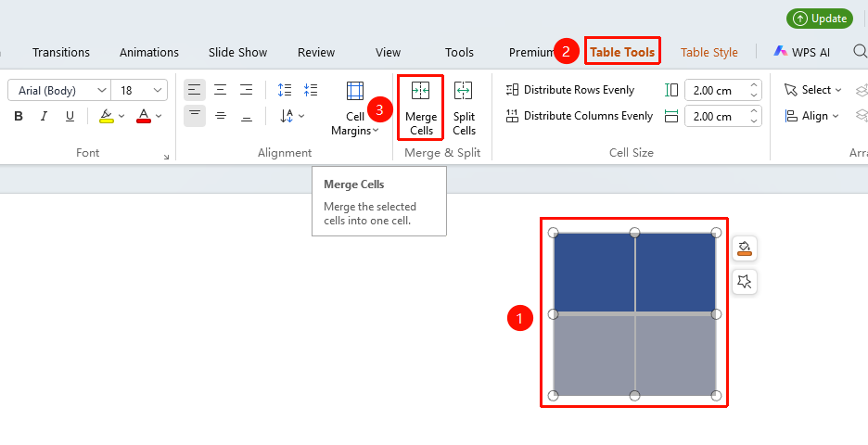Click the green Update button
The height and width of the screenshot is (445, 868).
(820, 19)
